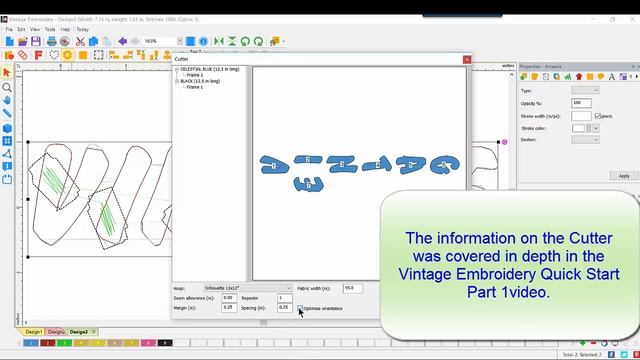640x360 pixels.
Task: Click the blue grid icon in left toolbar
Action: pos(7,141)
